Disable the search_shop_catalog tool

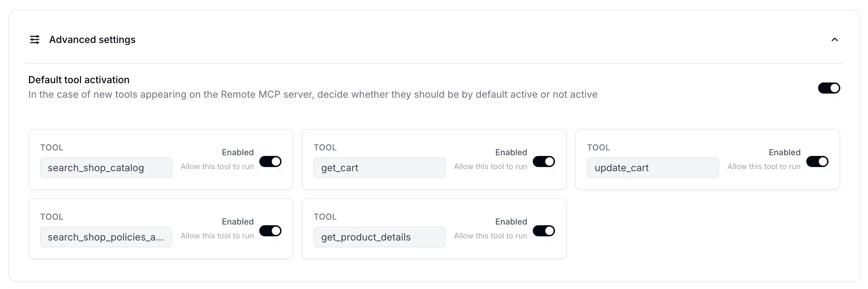(x=270, y=161)
